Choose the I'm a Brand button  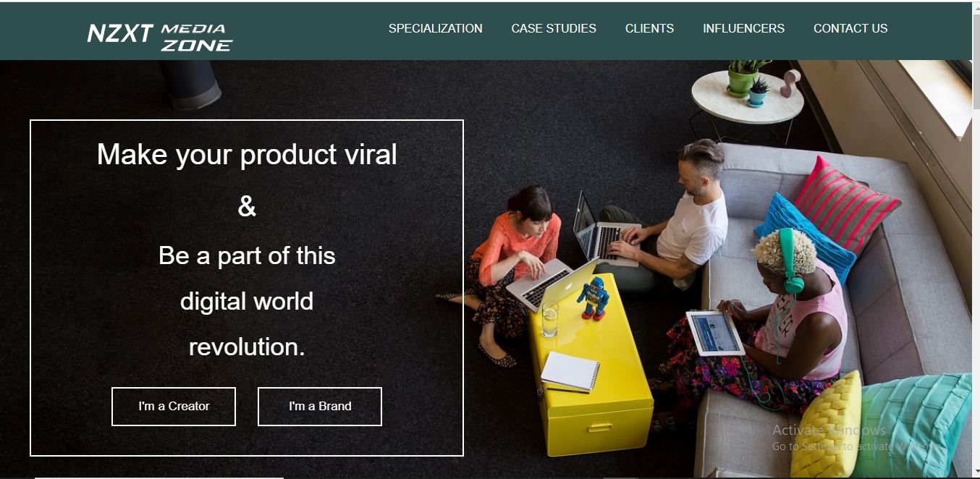click(x=320, y=407)
